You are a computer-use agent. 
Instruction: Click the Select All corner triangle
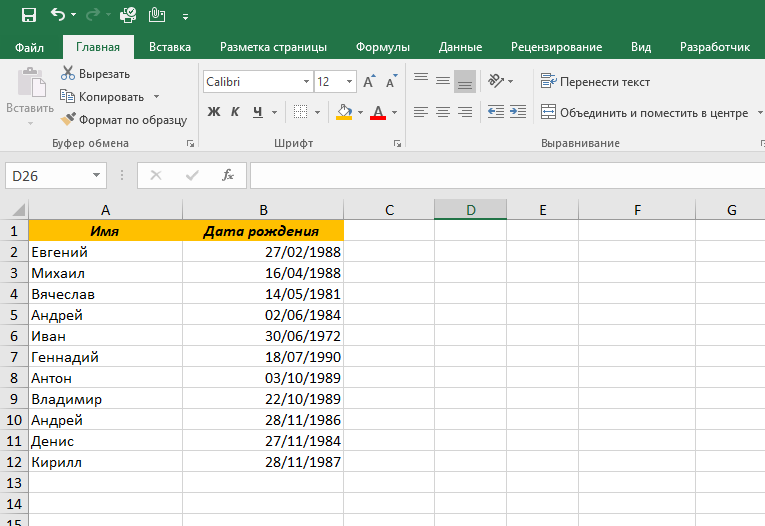click(x=18, y=210)
